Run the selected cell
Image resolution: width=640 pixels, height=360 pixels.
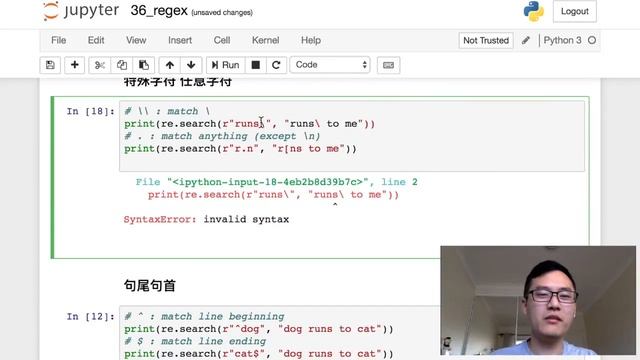point(226,65)
